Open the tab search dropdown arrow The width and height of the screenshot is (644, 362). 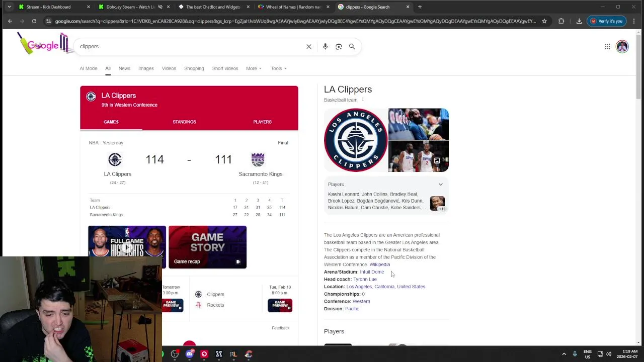point(9,7)
